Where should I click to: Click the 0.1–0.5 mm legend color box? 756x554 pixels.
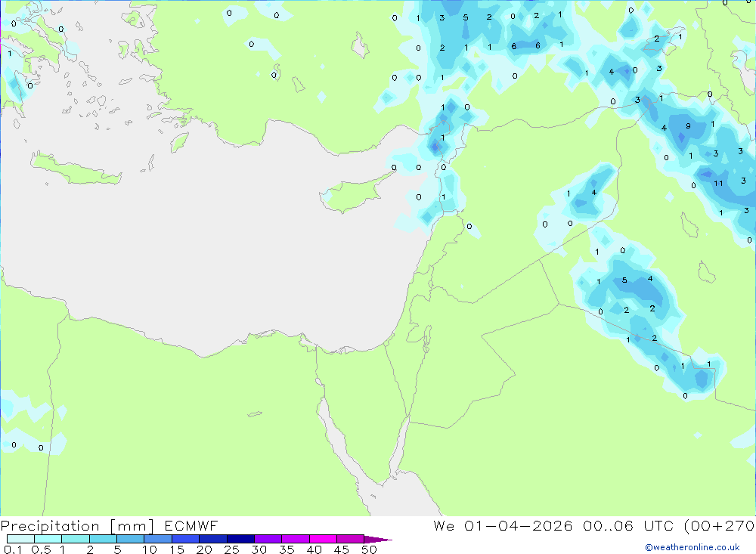point(20,539)
